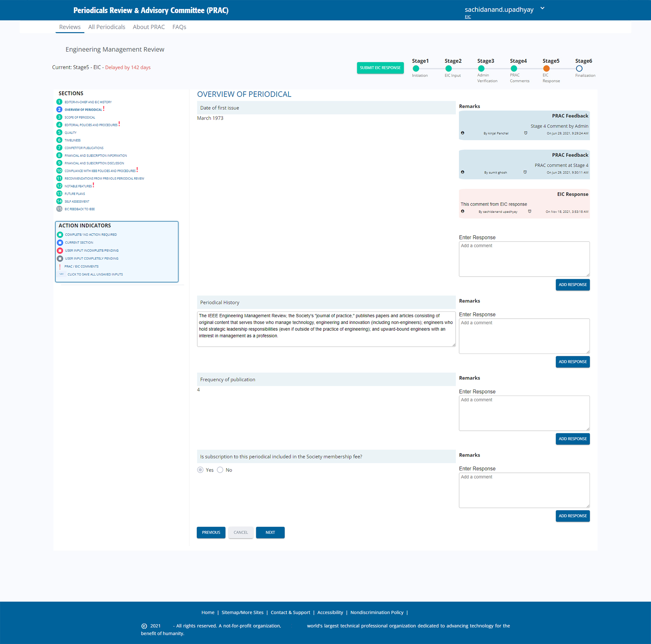
Task: Open Self Assessment section link
Action: point(77,201)
